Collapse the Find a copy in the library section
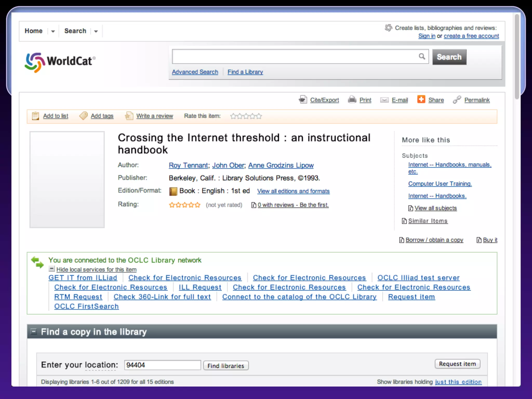Viewport: 532px width, 399px height. (34, 331)
